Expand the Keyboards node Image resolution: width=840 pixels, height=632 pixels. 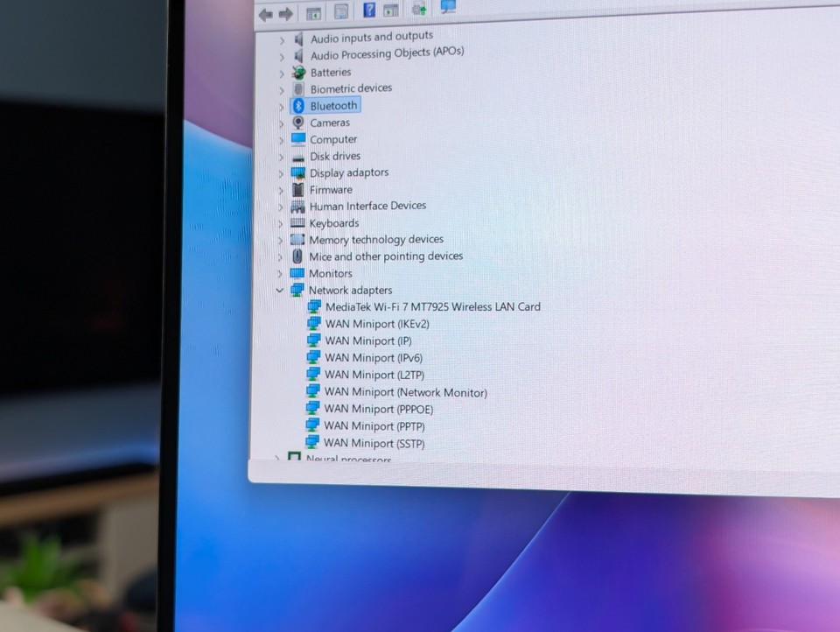pos(280,224)
